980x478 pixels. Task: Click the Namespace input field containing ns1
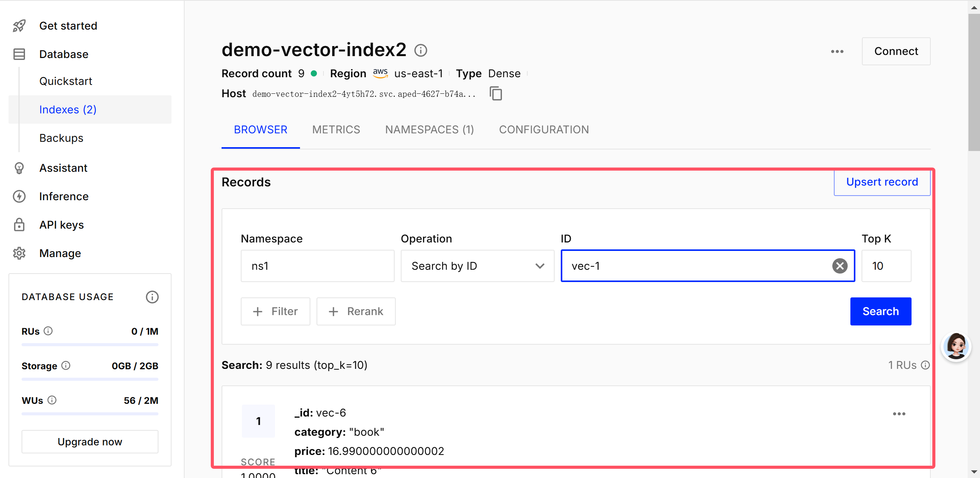tap(318, 266)
